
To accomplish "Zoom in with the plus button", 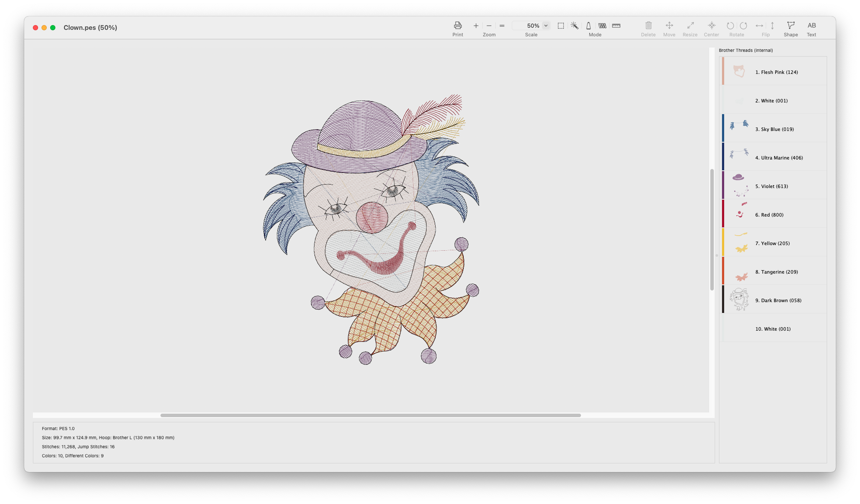I will (x=476, y=26).
